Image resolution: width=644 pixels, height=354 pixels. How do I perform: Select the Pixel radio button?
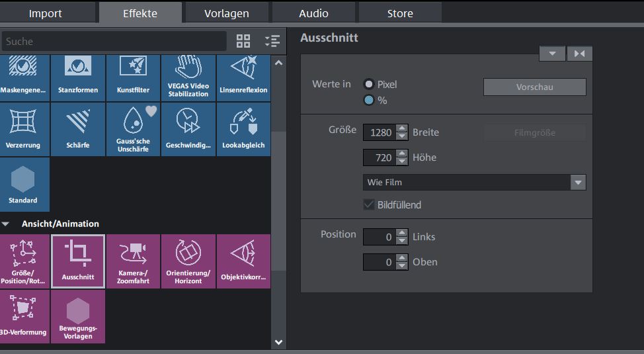pyautogui.click(x=369, y=84)
